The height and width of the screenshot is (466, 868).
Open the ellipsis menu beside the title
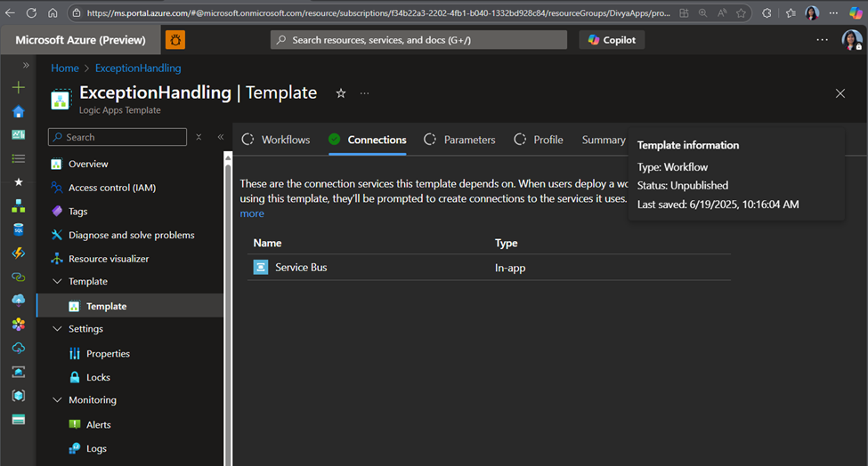tap(364, 93)
